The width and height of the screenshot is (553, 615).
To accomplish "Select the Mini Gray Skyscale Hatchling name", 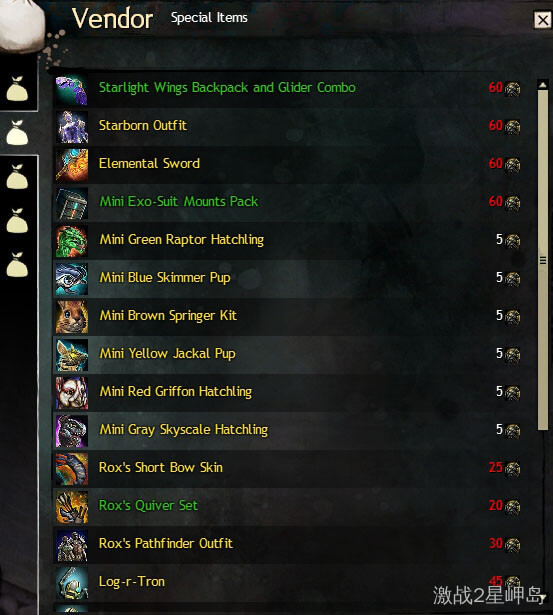I will pyautogui.click(x=184, y=430).
